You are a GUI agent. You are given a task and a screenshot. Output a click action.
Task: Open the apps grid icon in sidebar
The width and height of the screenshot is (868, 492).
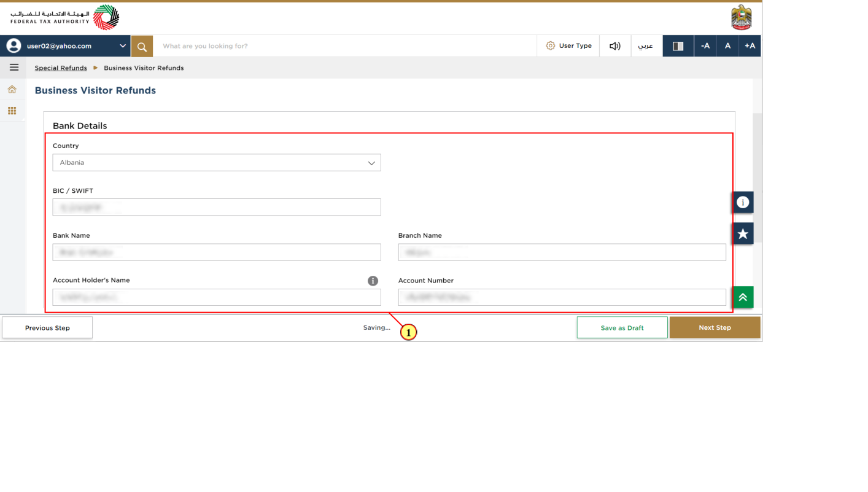(12, 111)
